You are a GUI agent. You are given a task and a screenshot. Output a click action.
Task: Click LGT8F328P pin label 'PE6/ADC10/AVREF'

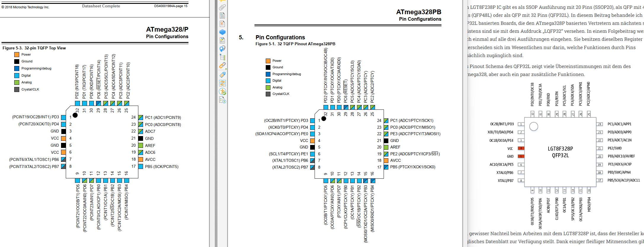(x=621, y=156)
